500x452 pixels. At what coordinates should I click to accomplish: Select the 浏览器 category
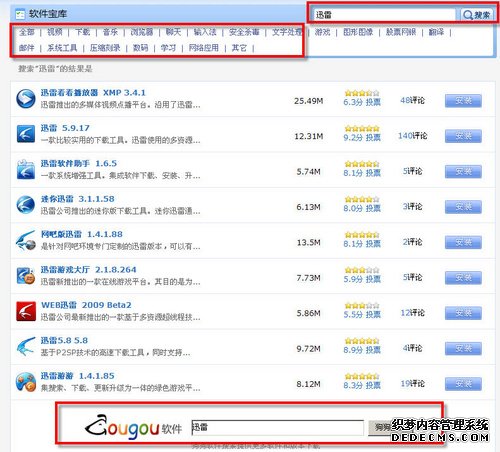142,32
